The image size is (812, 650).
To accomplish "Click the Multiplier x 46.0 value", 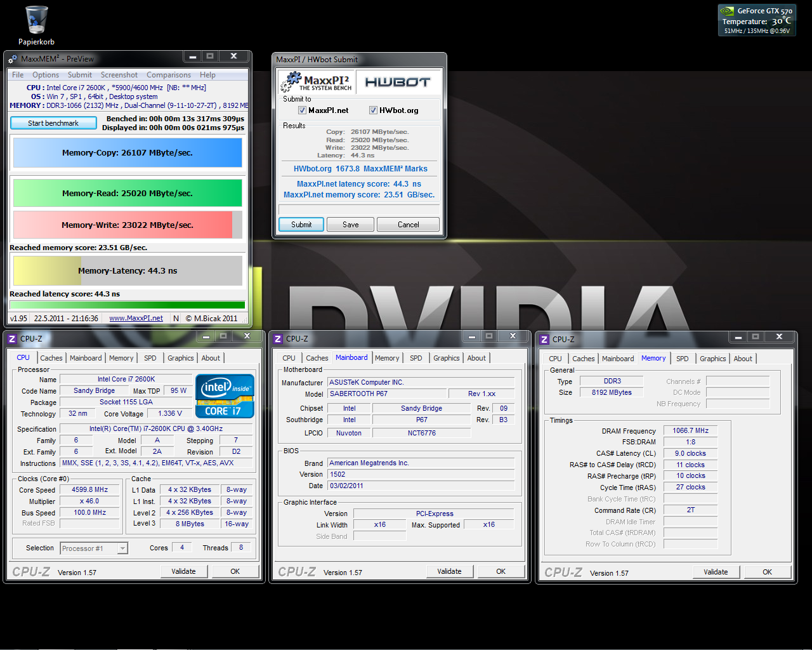I will coord(89,501).
